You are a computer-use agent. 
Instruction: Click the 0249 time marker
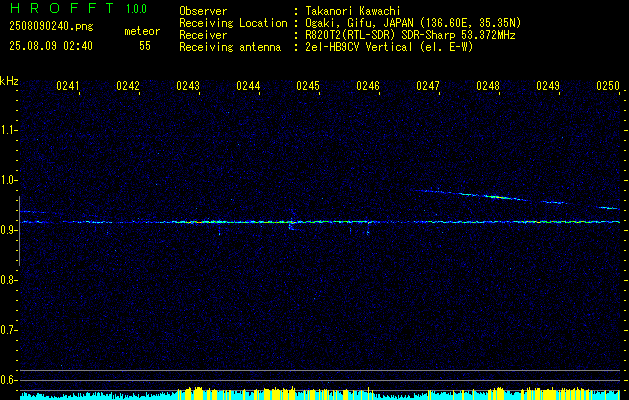pyautogui.click(x=548, y=85)
